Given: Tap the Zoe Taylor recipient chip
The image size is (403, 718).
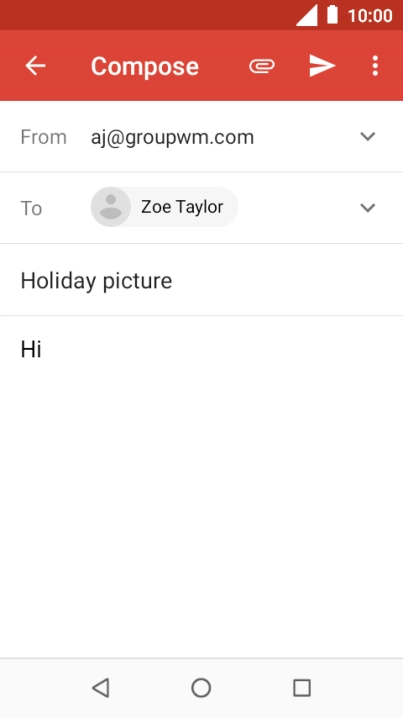Looking at the screenshot, I should click(x=164, y=207).
